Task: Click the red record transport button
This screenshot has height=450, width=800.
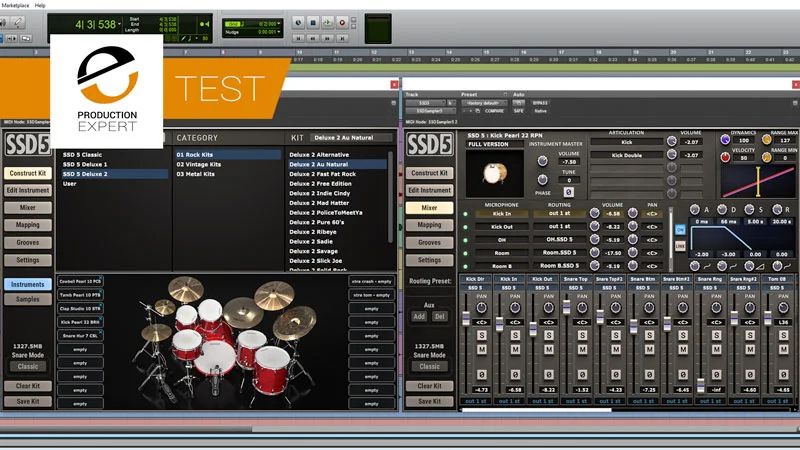Action: pos(342,22)
